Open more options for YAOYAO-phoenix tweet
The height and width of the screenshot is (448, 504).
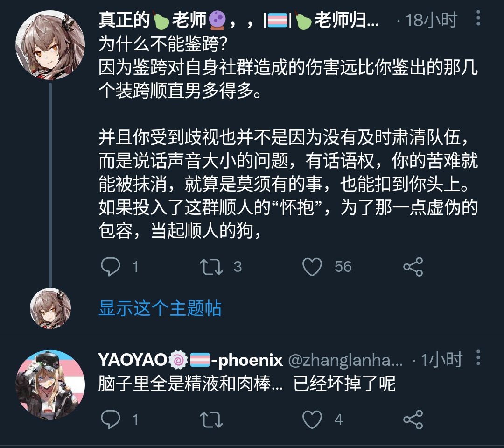coord(478,357)
